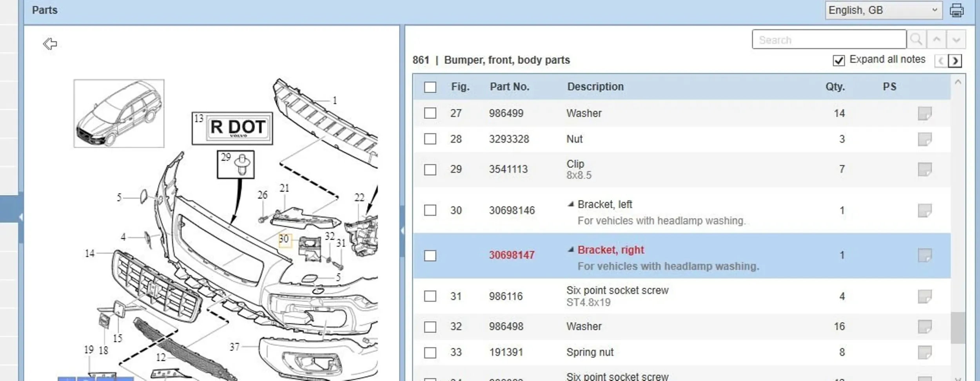Viewport: 980px width, 381px height.
Task: Click the Part No. column header
Action: pos(510,87)
